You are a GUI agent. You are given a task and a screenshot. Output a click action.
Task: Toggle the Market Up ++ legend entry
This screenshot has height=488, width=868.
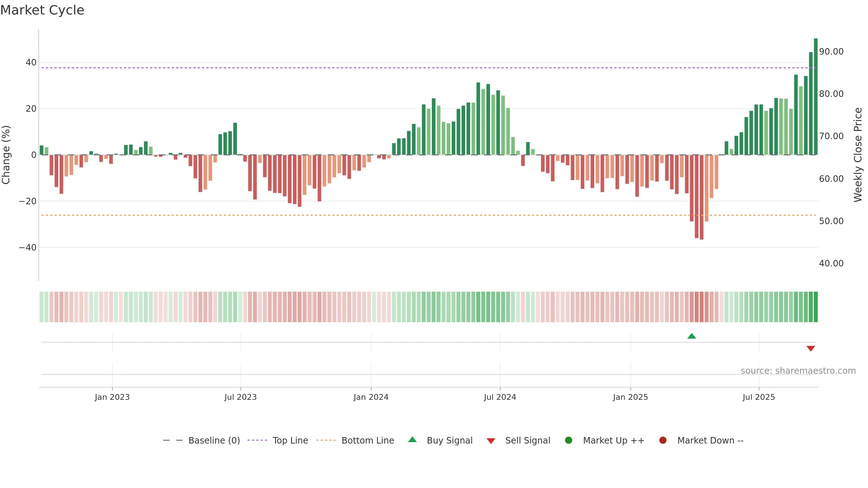point(604,440)
